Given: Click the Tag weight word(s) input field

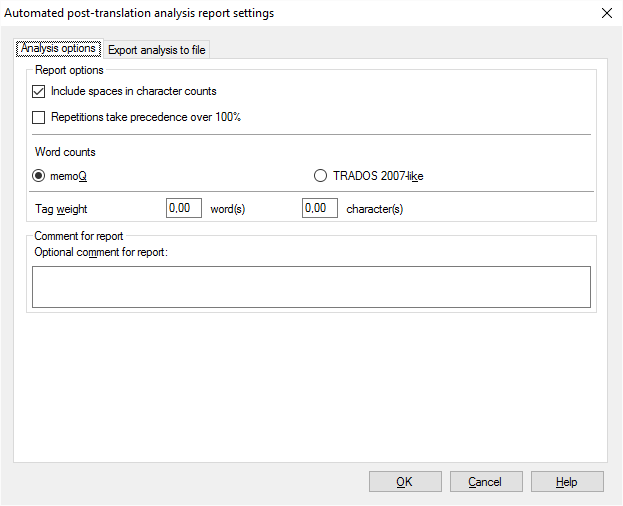Looking at the screenshot, I should coord(184,208).
